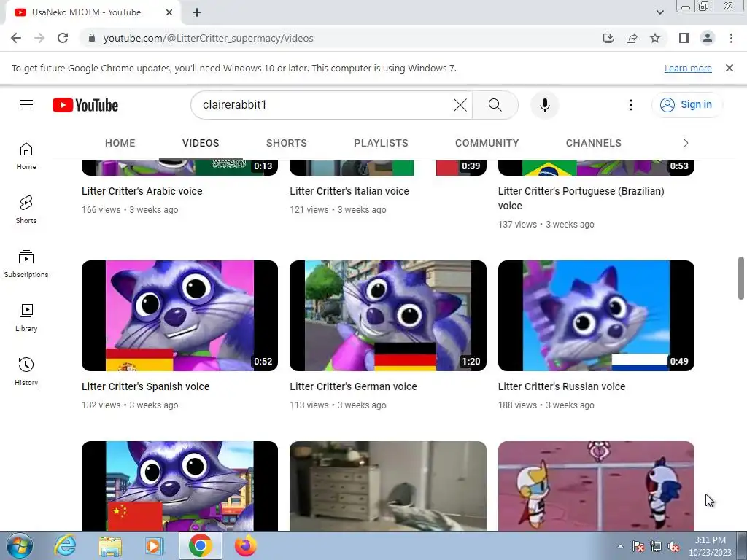
Task: Click the page vertical scrollbar thumb
Action: (x=741, y=278)
